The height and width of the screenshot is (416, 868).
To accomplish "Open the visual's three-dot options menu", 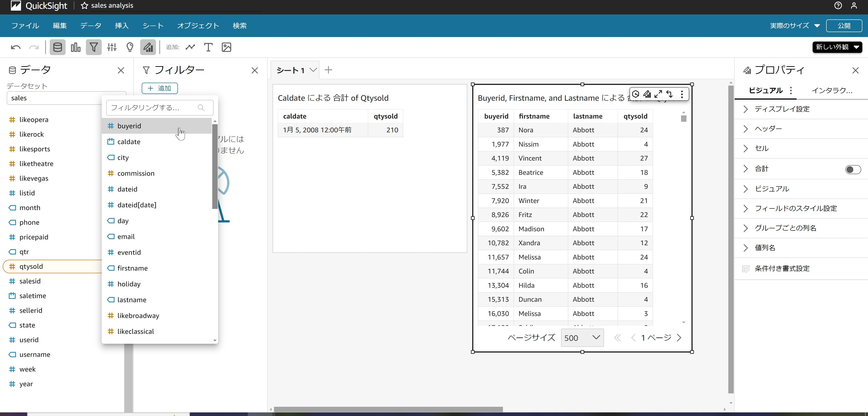I will point(682,94).
